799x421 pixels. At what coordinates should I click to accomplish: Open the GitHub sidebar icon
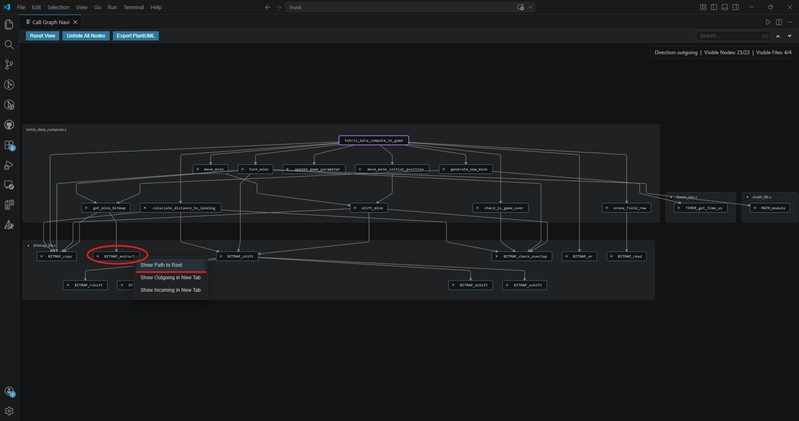(x=9, y=125)
